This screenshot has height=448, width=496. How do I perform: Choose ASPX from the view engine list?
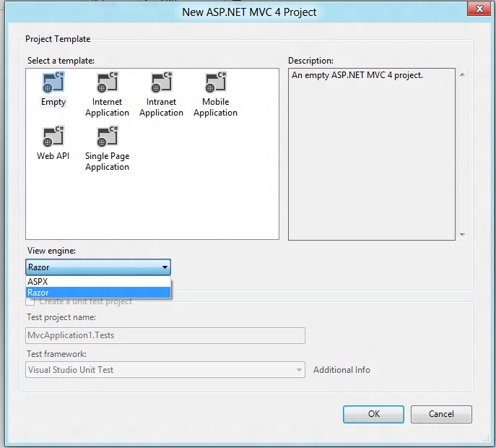(98, 282)
